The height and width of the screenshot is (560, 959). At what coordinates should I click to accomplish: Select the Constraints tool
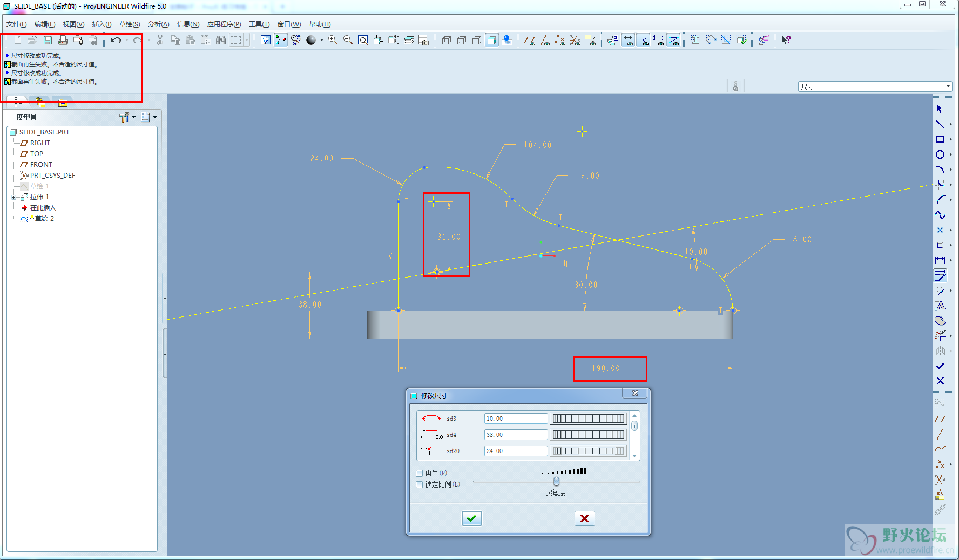coord(940,291)
